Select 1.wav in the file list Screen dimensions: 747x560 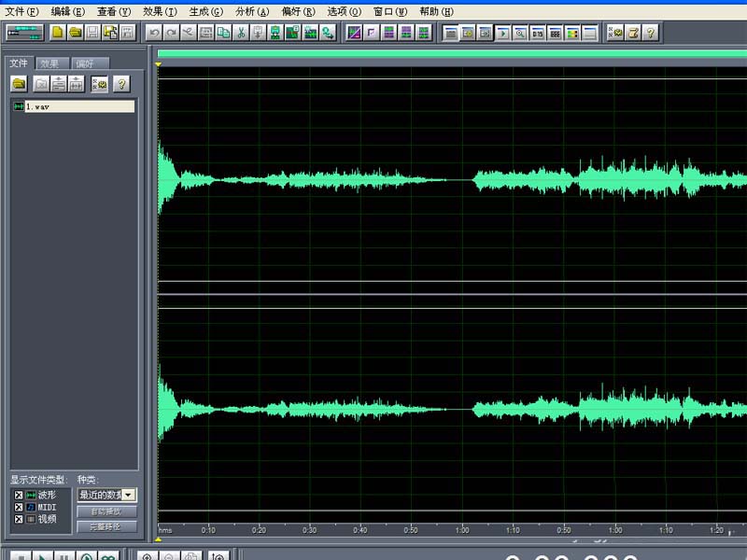coord(37,107)
